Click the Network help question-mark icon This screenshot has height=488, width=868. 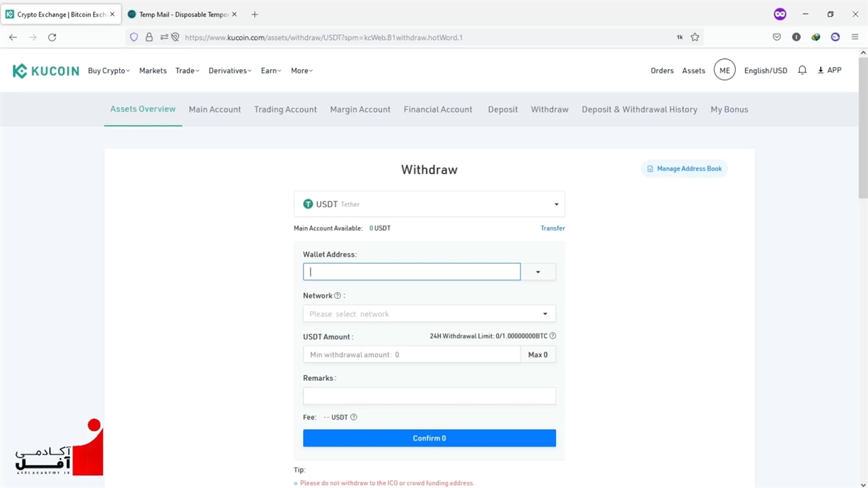coord(338,296)
